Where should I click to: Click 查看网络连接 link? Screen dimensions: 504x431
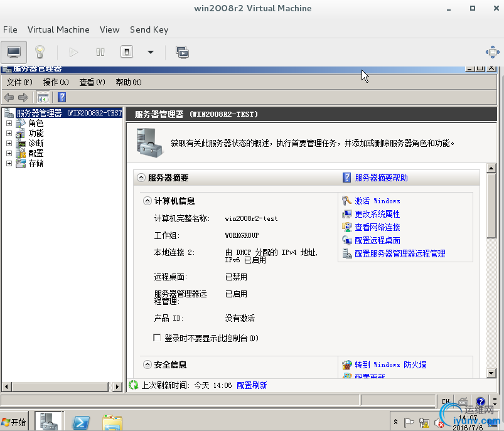pyautogui.click(x=377, y=227)
